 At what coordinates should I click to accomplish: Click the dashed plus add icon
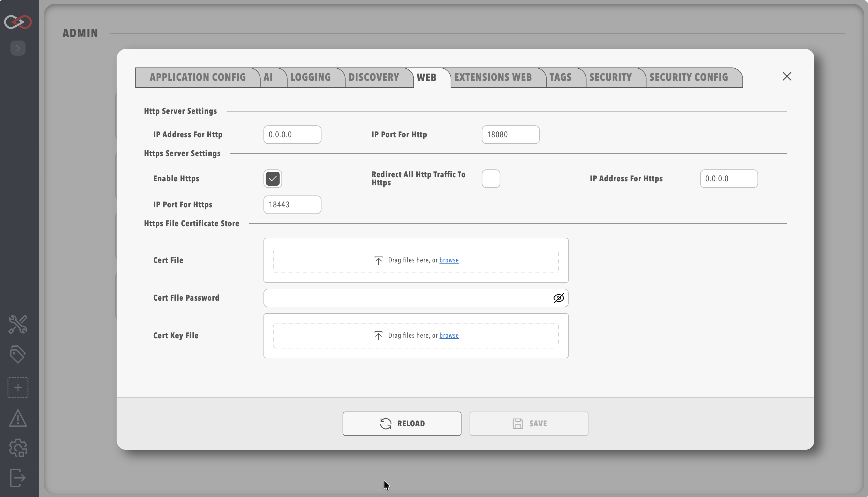click(x=18, y=388)
